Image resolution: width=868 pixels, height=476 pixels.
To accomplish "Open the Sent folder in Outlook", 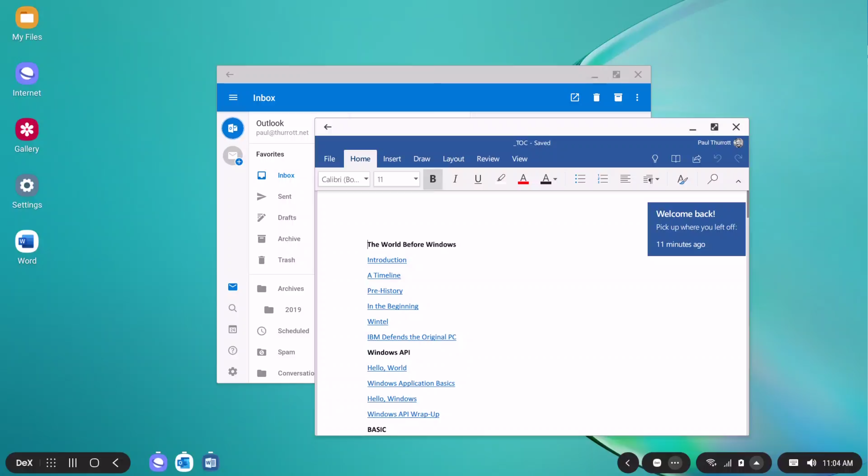I will coord(281,196).
